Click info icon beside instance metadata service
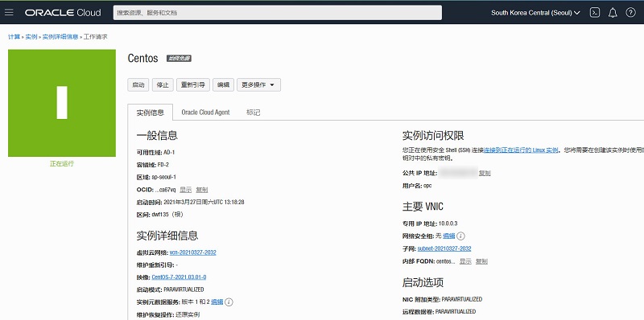644x320 pixels. 229,302
